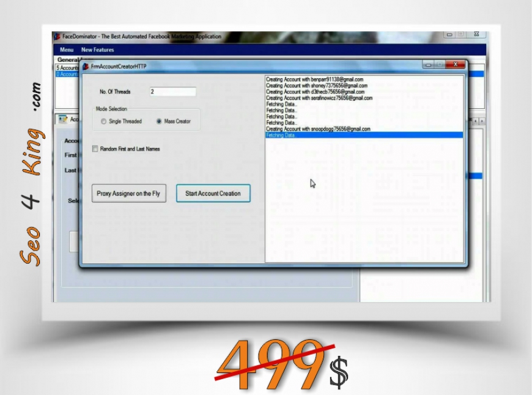The width and height of the screenshot is (532, 395).
Task: Enable Random First and Last Names checkbox
Action: tap(95, 149)
